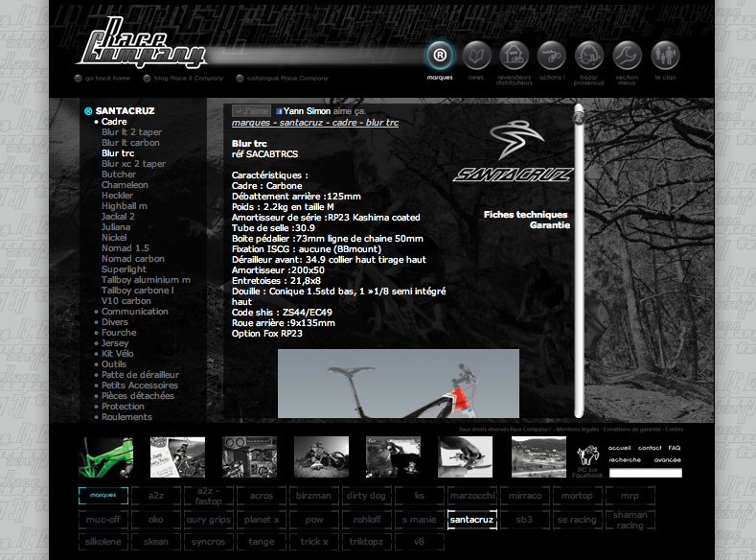Open the news book icon
Image resolution: width=756 pixels, height=560 pixels.
click(x=476, y=56)
